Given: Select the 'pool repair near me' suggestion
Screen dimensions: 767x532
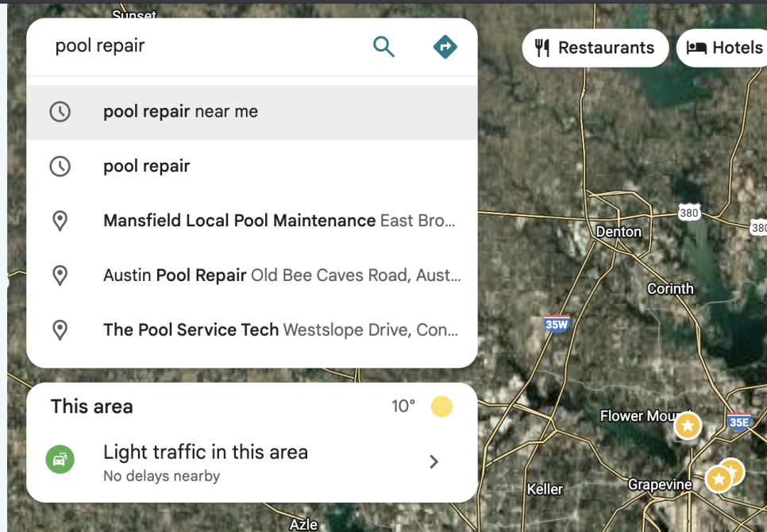Looking at the screenshot, I should 181,112.
